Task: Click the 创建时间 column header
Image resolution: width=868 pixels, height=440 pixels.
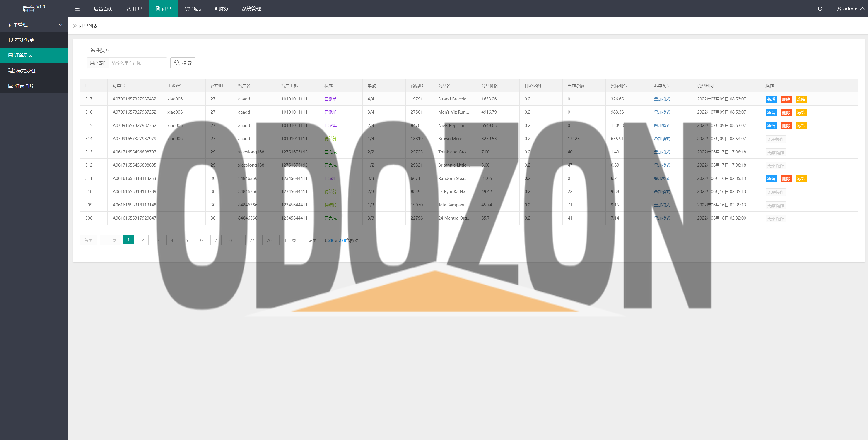Action: coord(705,86)
